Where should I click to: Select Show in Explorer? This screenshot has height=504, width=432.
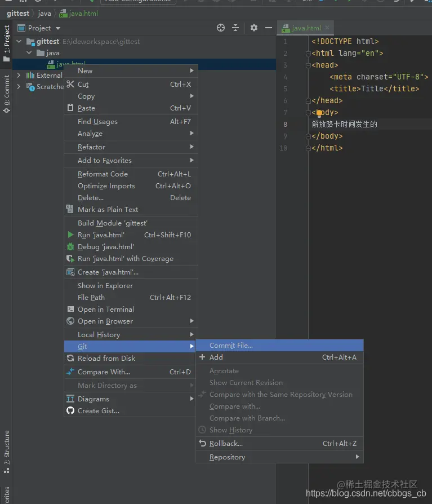coord(131,285)
